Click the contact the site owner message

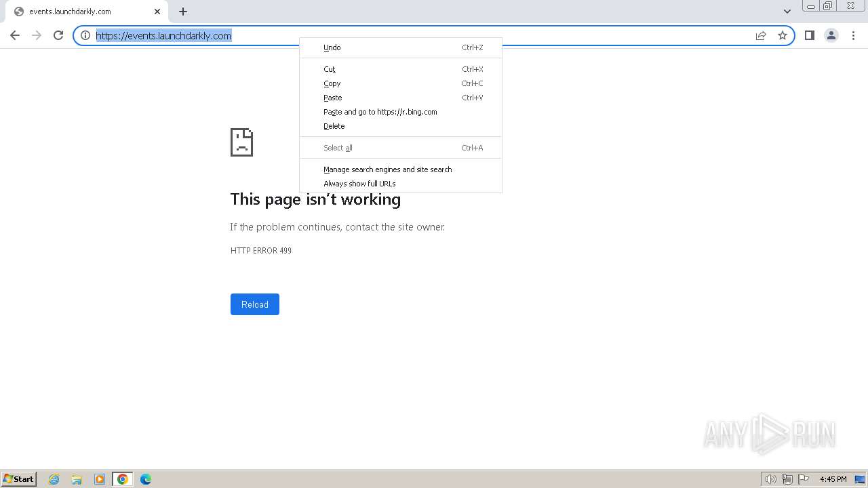[338, 227]
